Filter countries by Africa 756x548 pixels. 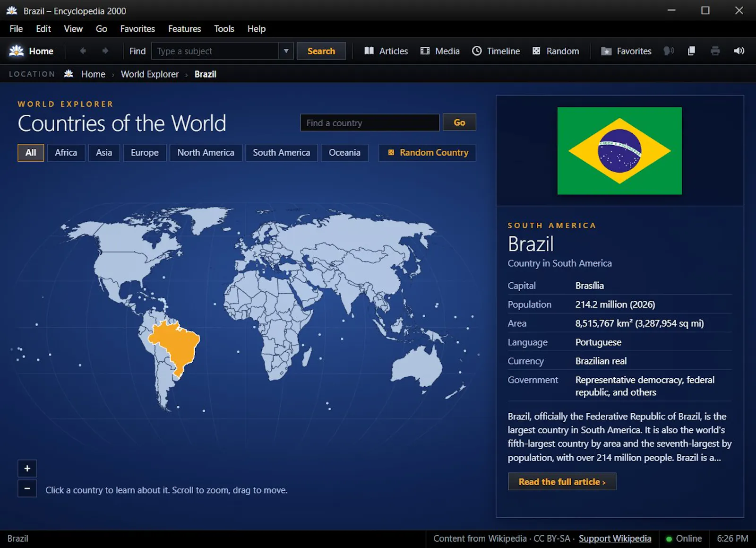pos(66,153)
